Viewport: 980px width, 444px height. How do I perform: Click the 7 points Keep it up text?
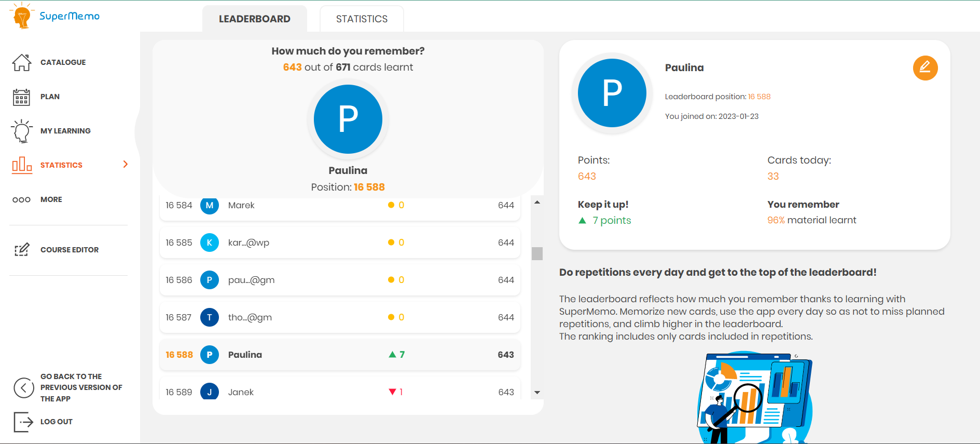tap(612, 220)
